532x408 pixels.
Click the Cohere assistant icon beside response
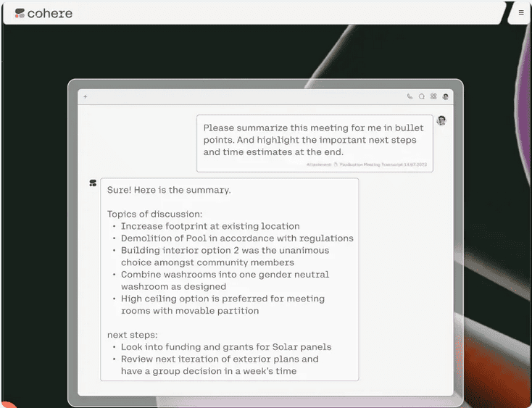[93, 183]
